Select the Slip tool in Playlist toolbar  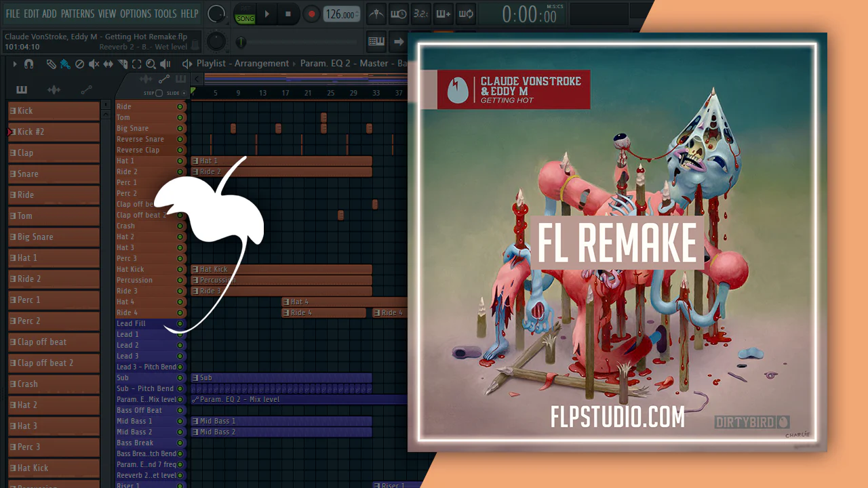(108, 64)
